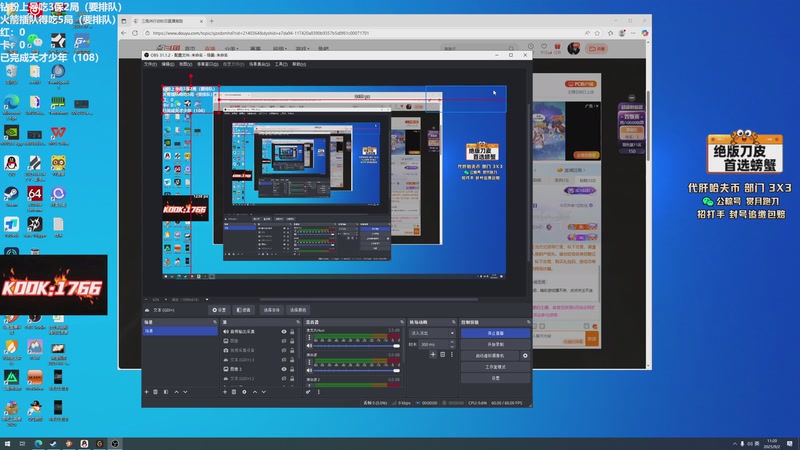This screenshot has height=450, width=800.
Task: Open scene transition type dropdown
Action: pyautogui.click(x=432, y=333)
